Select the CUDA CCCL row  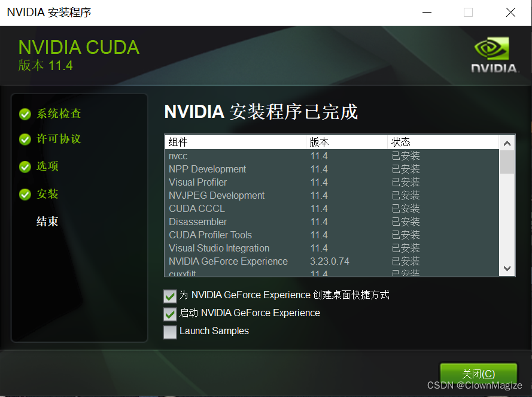tap(332, 208)
